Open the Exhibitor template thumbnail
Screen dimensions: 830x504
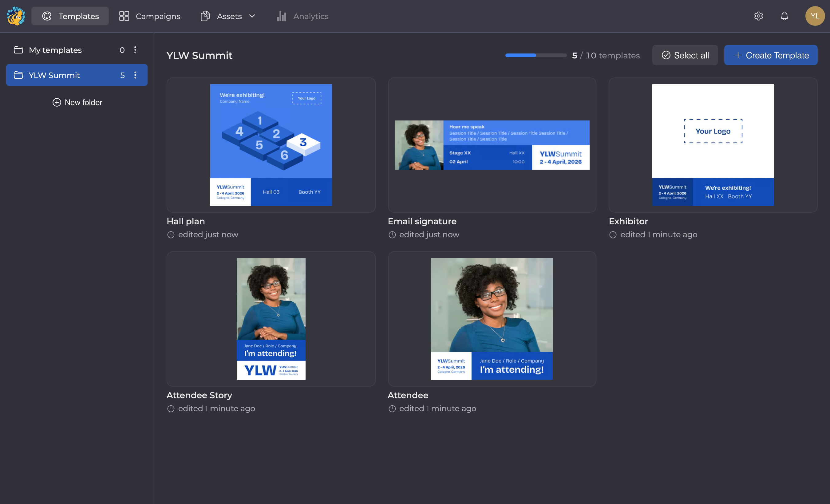coord(713,145)
